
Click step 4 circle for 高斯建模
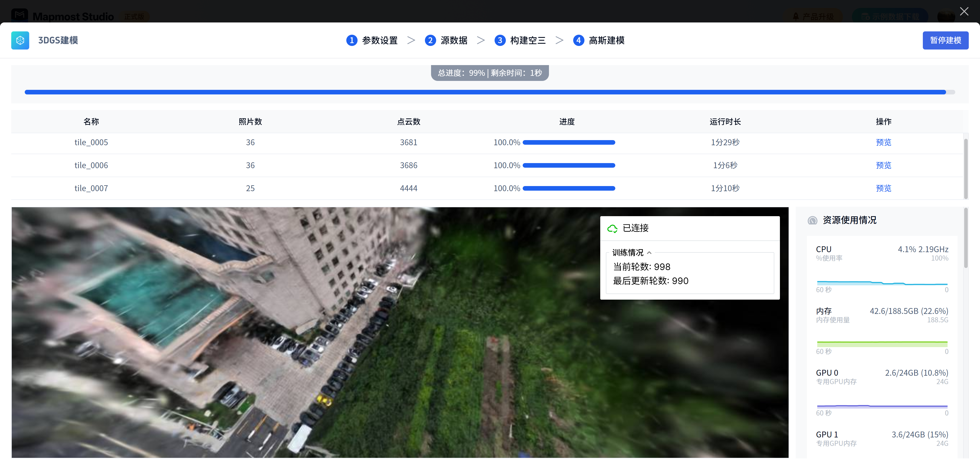pyautogui.click(x=578, y=40)
